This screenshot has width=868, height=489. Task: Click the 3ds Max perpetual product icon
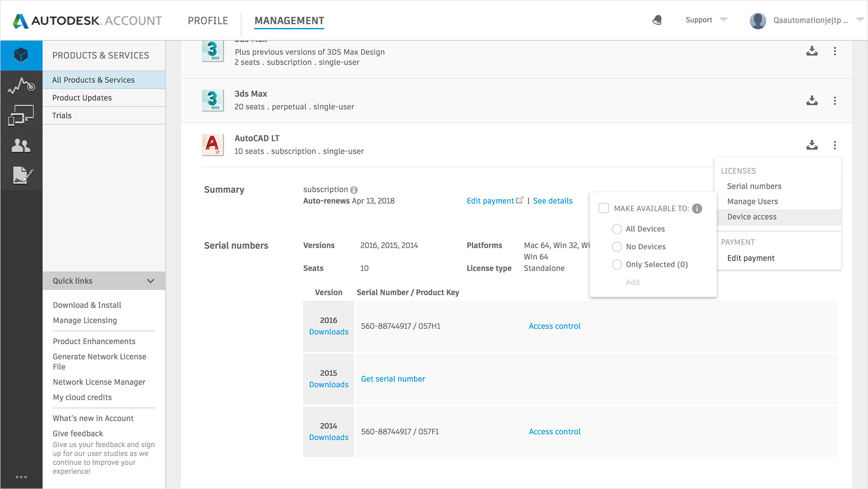click(212, 100)
